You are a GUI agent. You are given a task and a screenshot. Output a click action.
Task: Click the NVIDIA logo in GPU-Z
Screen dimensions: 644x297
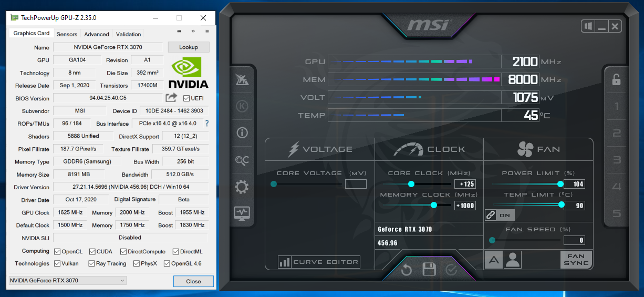point(189,73)
